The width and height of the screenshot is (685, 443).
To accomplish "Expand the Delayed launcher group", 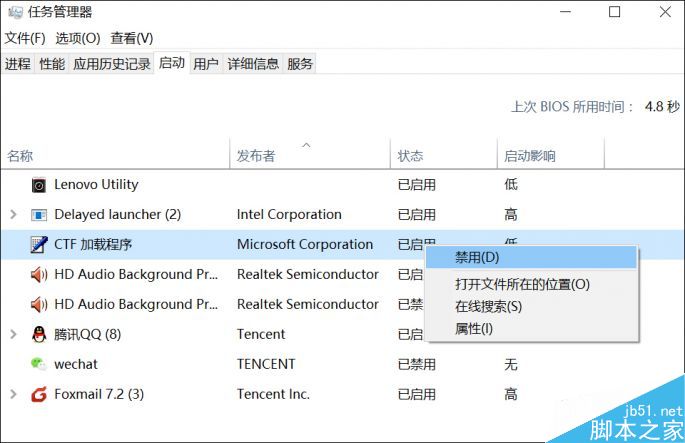I will pyautogui.click(x=13, y=215).
